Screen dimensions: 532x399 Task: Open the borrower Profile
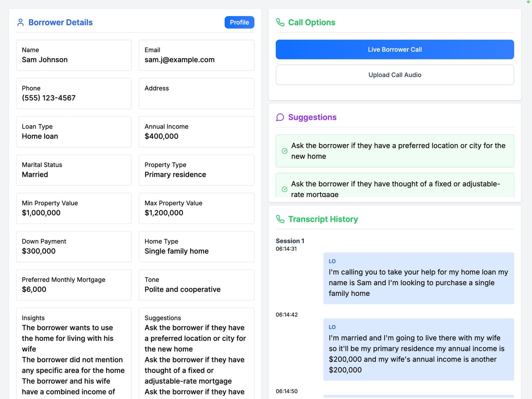click(x=239, y=22)
